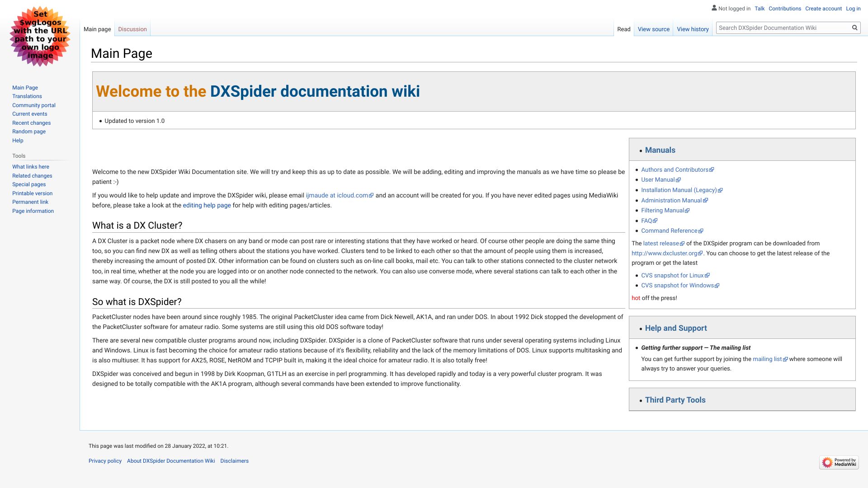Open a Random page
Viewport: 868px width, 488px height.
pos(29,131)
